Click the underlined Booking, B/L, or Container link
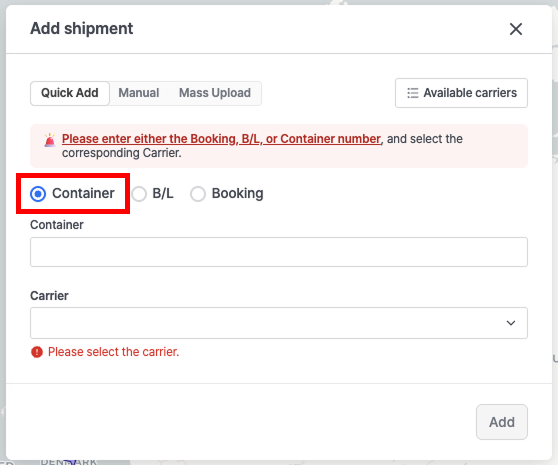 click(221, 139)
